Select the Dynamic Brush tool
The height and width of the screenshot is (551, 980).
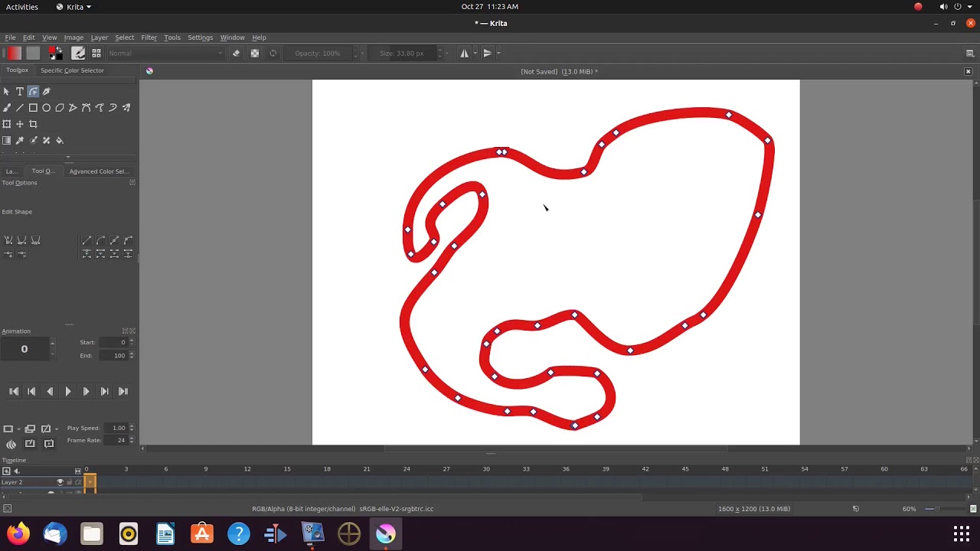click(x=113, y=108)
